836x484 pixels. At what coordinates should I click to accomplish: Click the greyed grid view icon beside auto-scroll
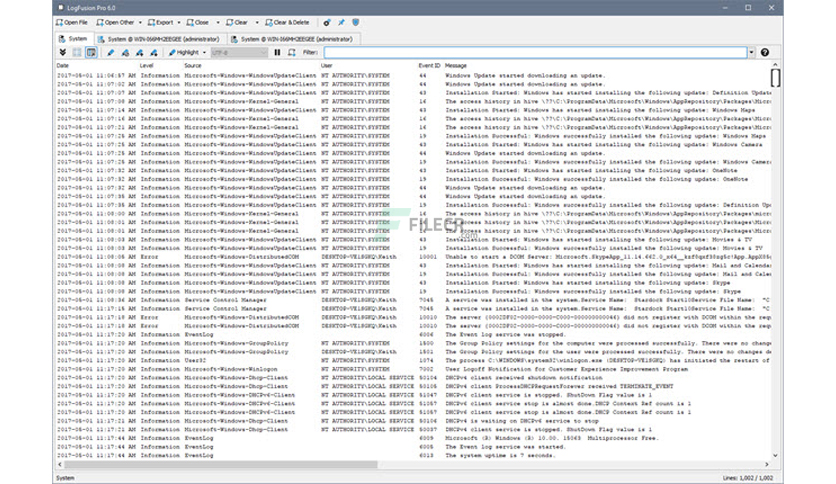click(77, 52)
